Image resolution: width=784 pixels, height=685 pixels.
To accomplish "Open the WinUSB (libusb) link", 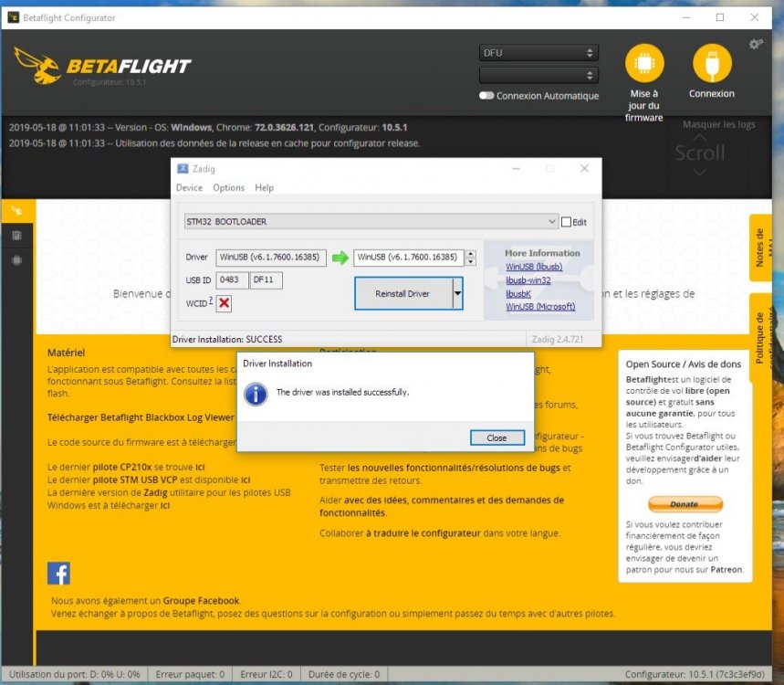I will click(534, 267).
